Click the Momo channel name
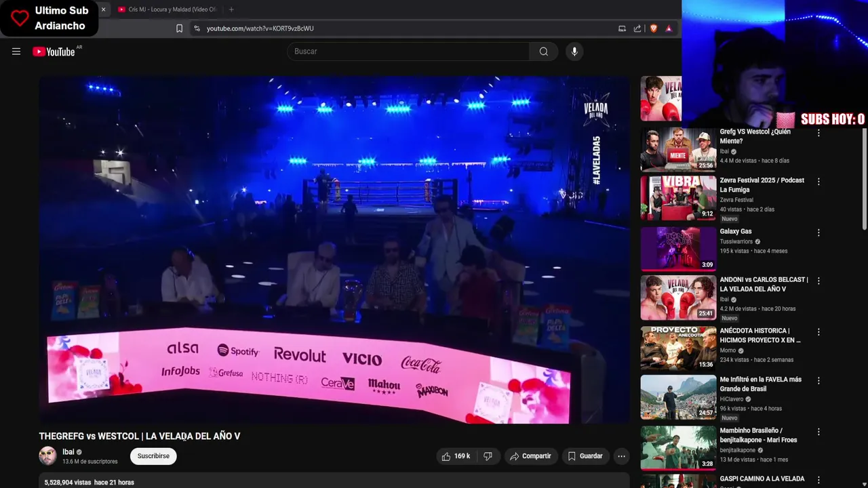 [x=728, y=351]
